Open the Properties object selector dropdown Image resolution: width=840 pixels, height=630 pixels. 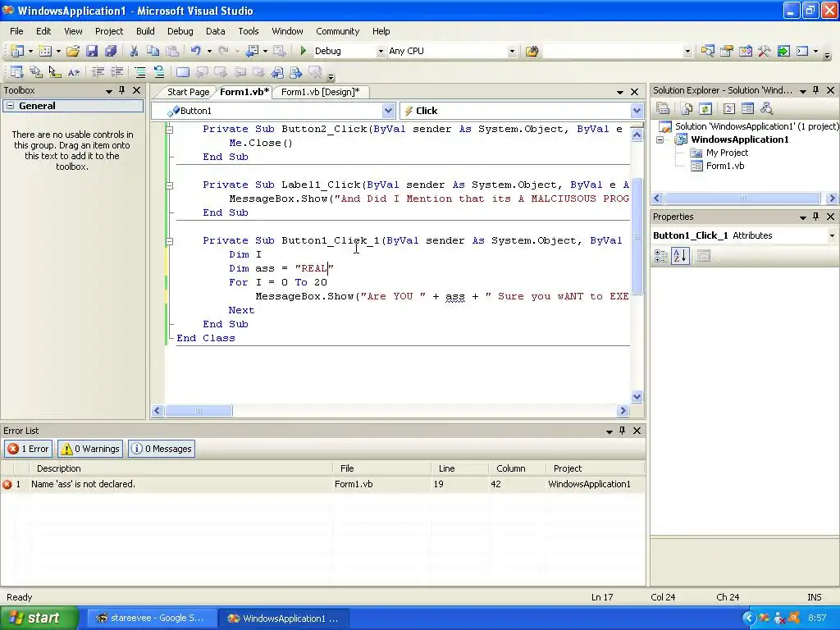pyautogui.click(x=832, y=235)
